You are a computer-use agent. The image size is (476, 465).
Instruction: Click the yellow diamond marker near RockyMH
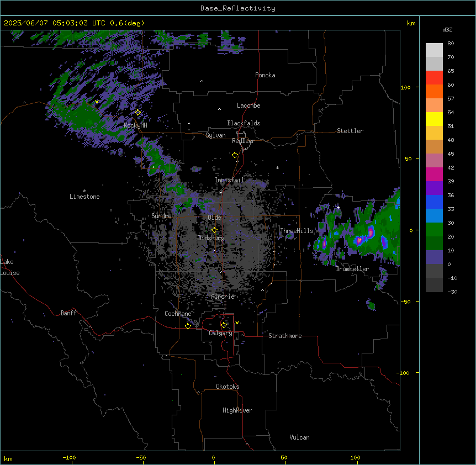point(138,113)
